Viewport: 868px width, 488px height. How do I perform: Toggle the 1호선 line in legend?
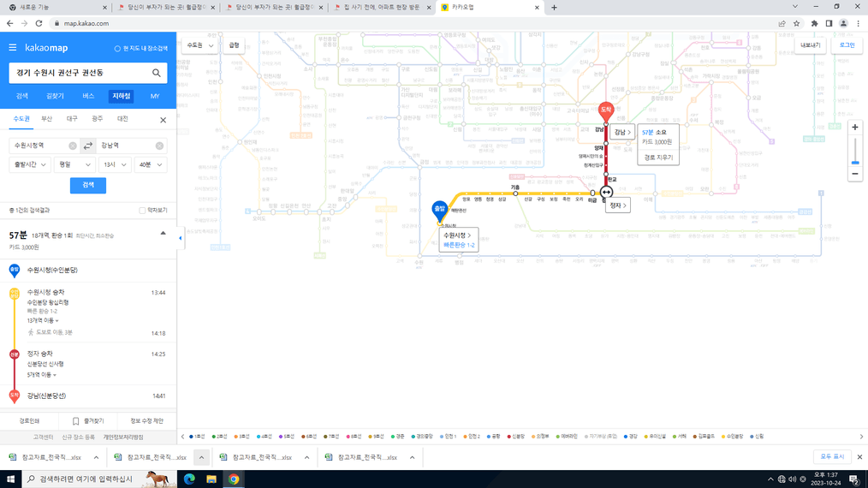coord(197,437)
